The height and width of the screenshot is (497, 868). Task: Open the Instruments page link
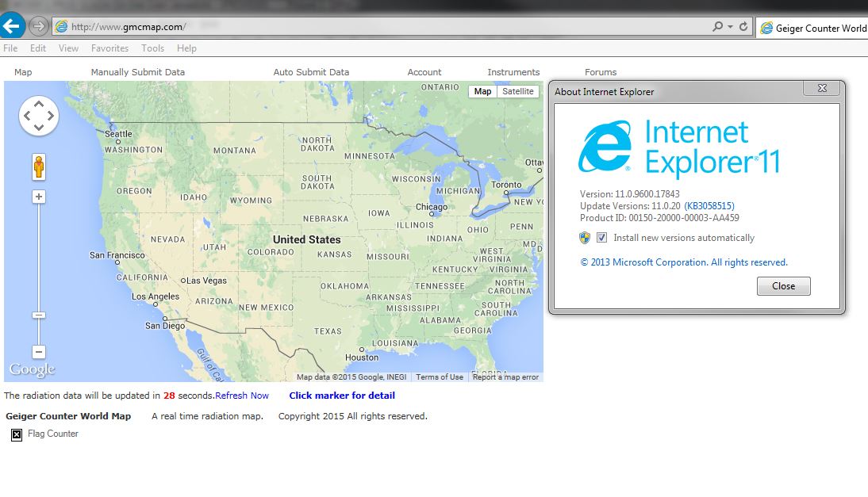[x=513, y=72]
